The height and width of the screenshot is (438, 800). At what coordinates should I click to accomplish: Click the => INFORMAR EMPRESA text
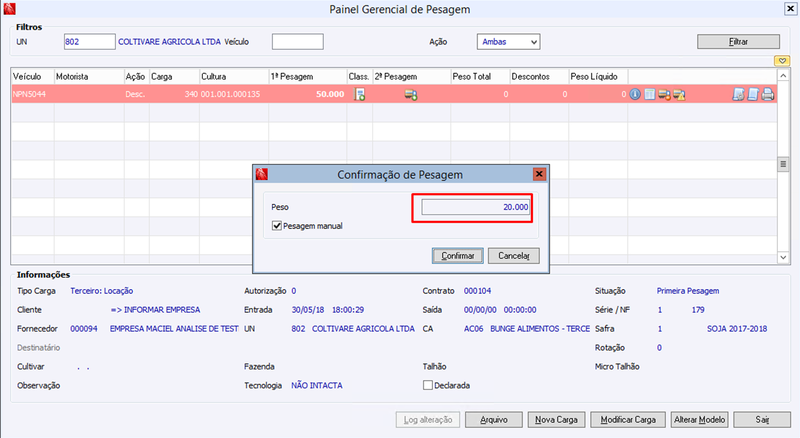tap(155, 310)
